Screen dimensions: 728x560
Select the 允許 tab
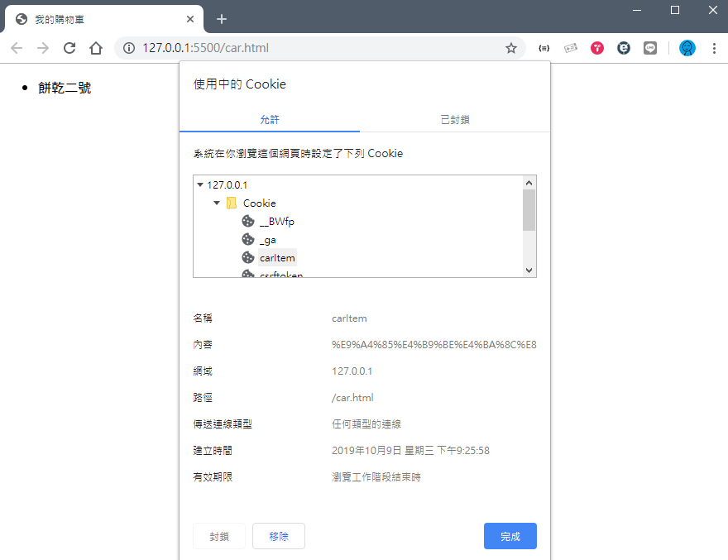[x=270, y=120]
